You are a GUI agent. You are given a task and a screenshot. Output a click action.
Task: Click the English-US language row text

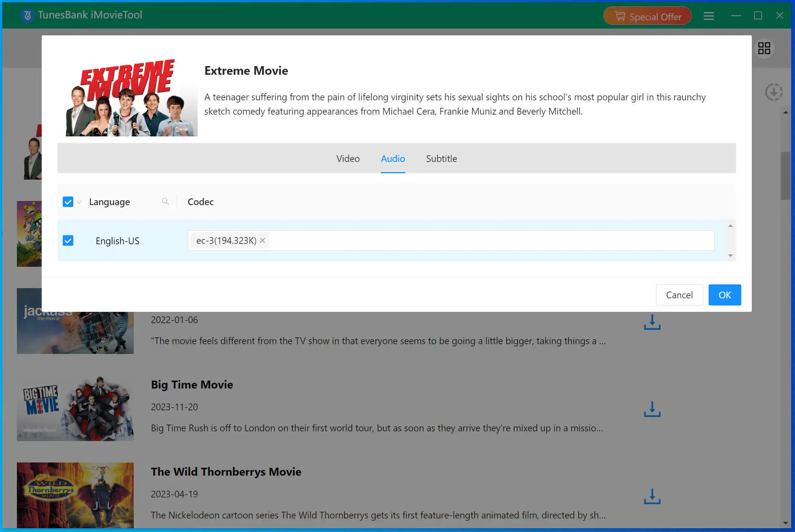(x=117, y=241)
